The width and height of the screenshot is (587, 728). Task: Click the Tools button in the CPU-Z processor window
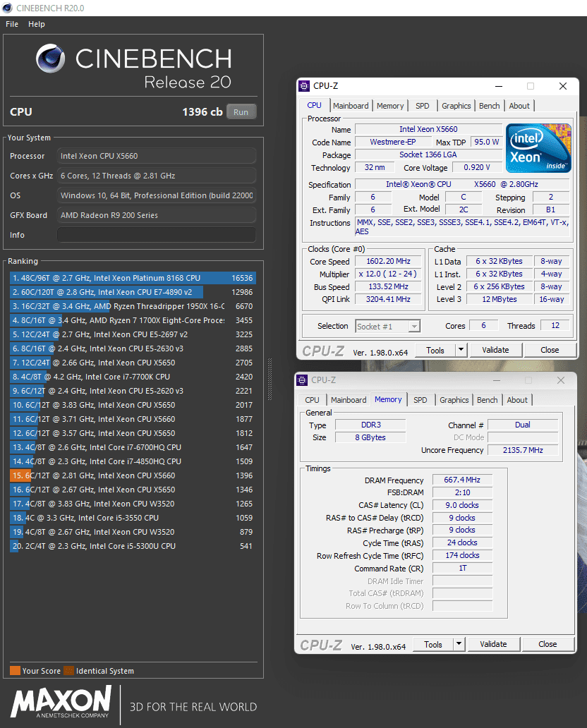coord(435,350)
